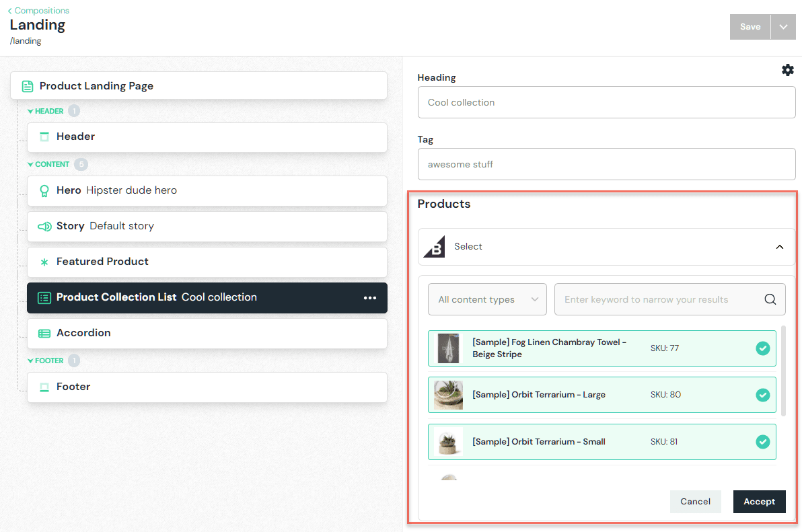Deselect the Orbit Terrarium Large product

(763, 395)
